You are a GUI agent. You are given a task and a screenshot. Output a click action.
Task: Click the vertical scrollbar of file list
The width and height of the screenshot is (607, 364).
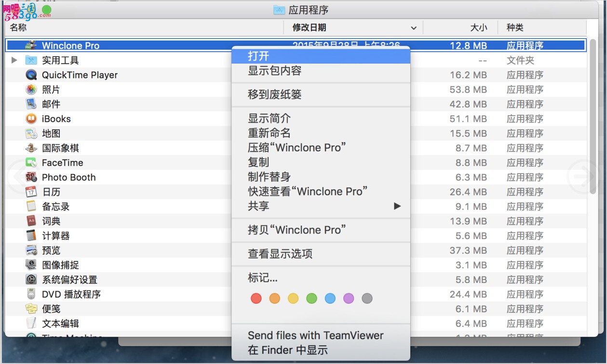pyautogui.click(x=593, y=116)
